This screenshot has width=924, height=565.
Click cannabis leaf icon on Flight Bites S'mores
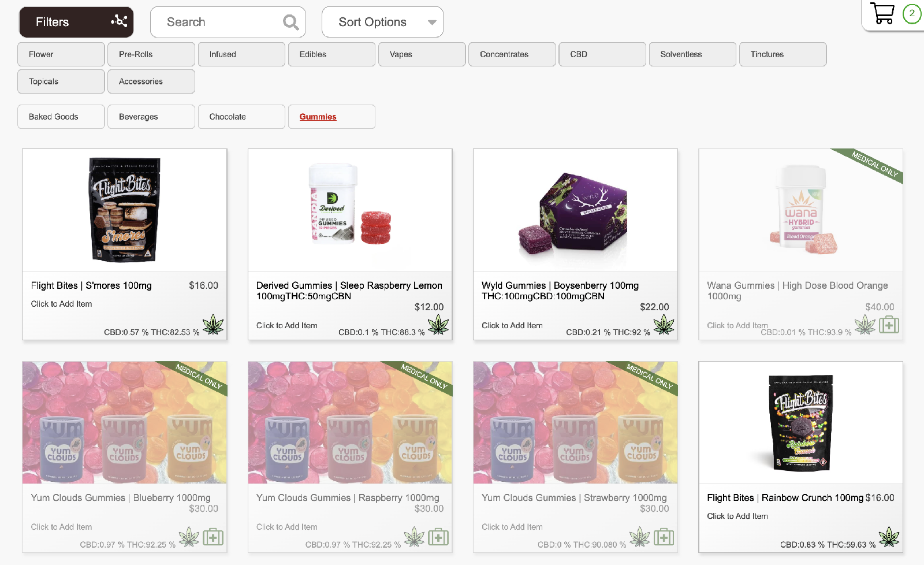(x=213, y=325)
